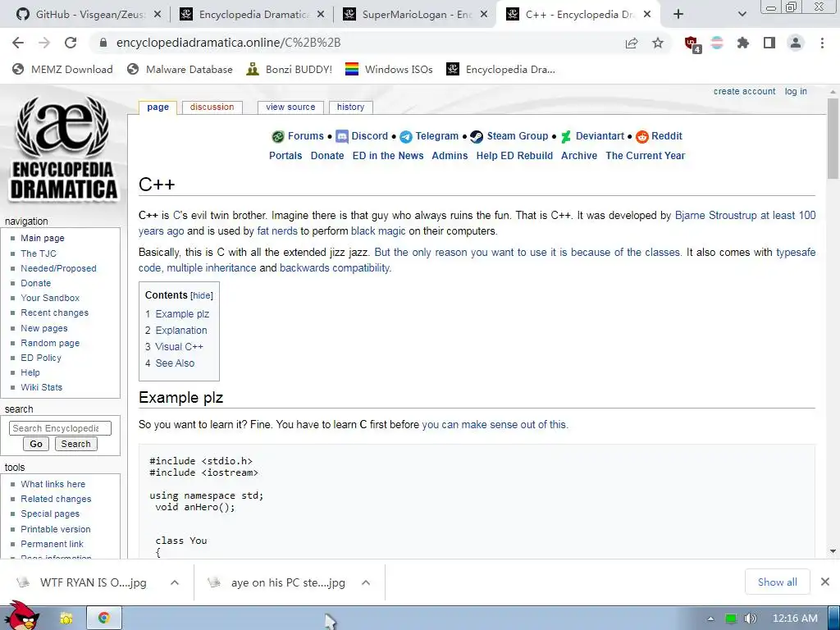The image size is (840, 630).
Task: Open The Current Year link
Action: [645, 156]
